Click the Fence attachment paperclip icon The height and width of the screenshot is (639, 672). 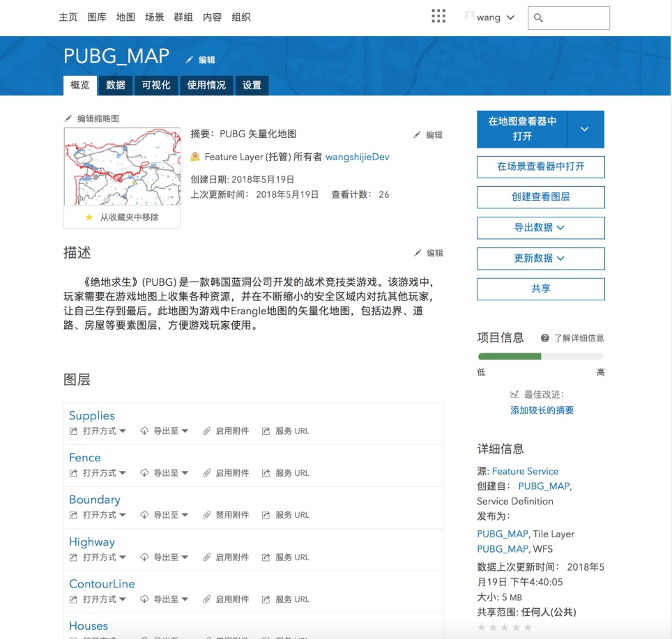coord(206,473)
